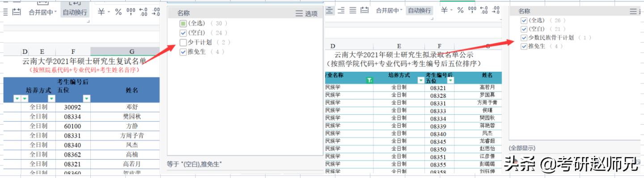The image size is (644, 178).
Task: Click cell 08362 in left sheet
Action: pos(72,154)
